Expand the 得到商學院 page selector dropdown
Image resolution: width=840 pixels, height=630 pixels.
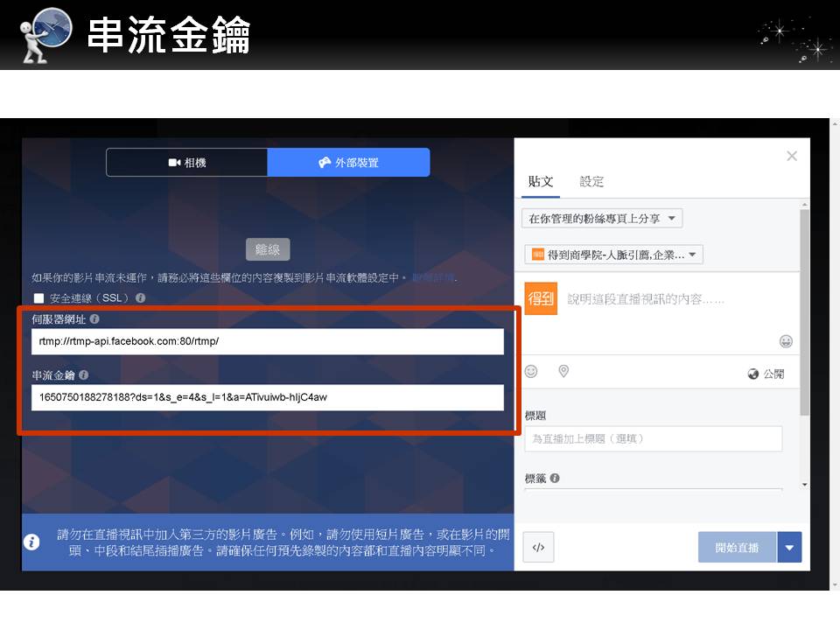(x=614, y=255)
